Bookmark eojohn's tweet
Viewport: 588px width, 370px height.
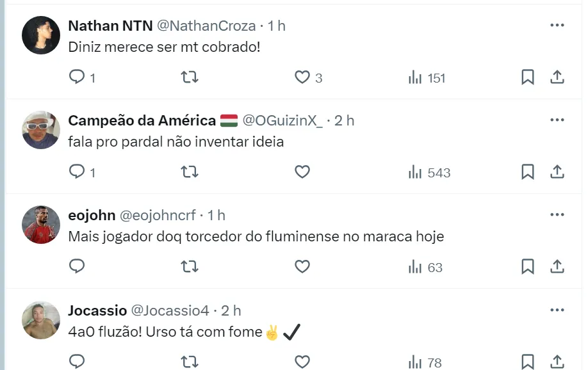527,266
